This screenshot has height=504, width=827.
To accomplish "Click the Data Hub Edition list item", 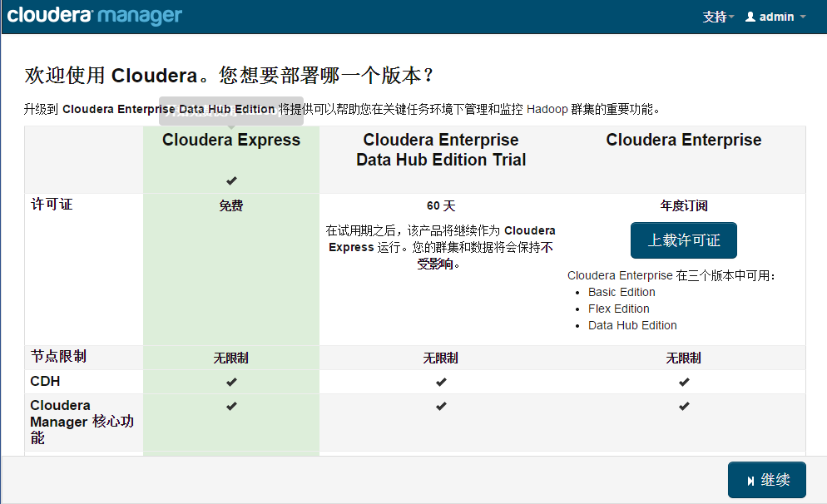I will click(x=632, y=326).
